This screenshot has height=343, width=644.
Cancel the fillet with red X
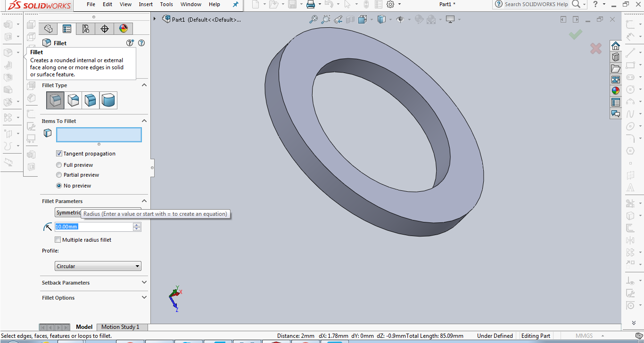coord(596,48)
